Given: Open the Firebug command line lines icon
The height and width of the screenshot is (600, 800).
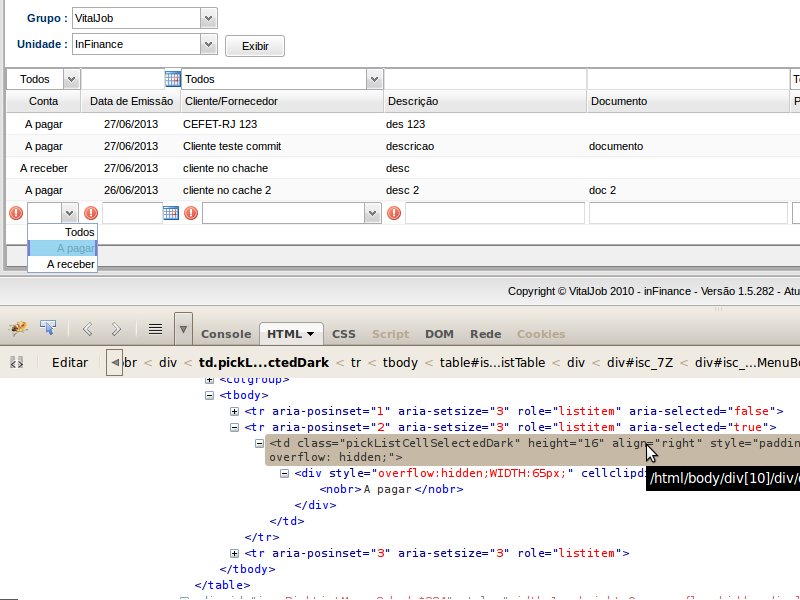Looking at the screenshot, I should [x=155, y=328].
